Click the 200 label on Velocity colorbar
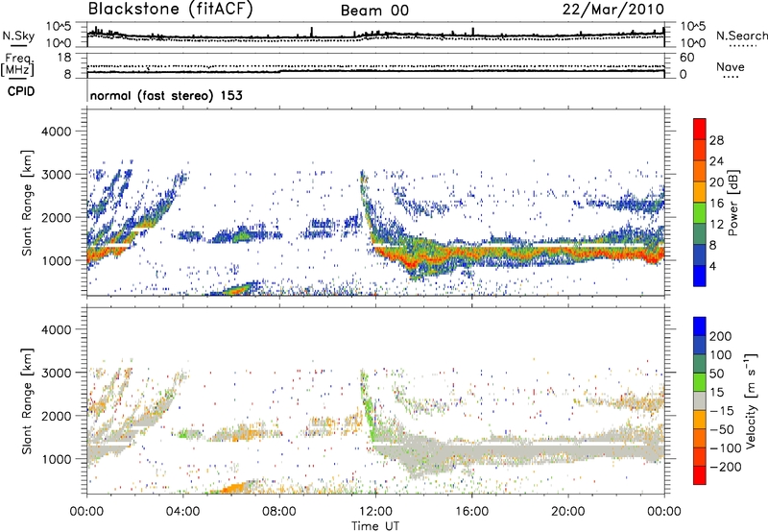This screenshot has height=532, width=768. point(721,336)
